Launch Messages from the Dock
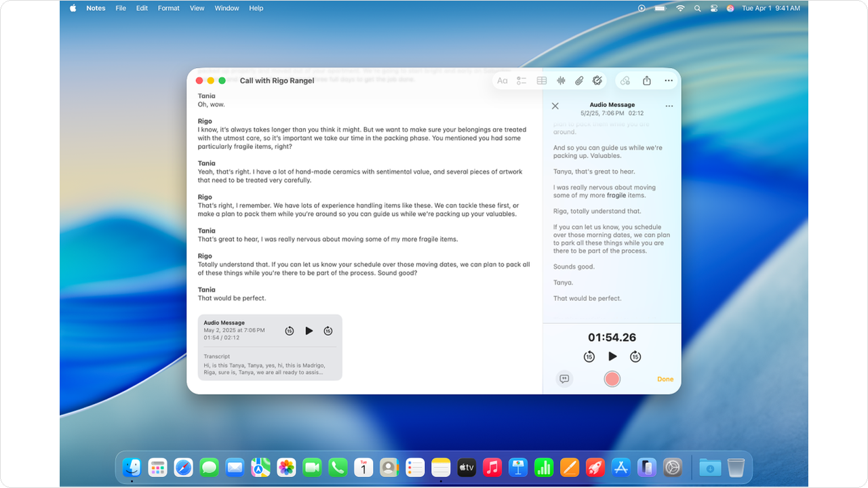The height and width of the screenshot is (488, 868). (x=209, y=467)
